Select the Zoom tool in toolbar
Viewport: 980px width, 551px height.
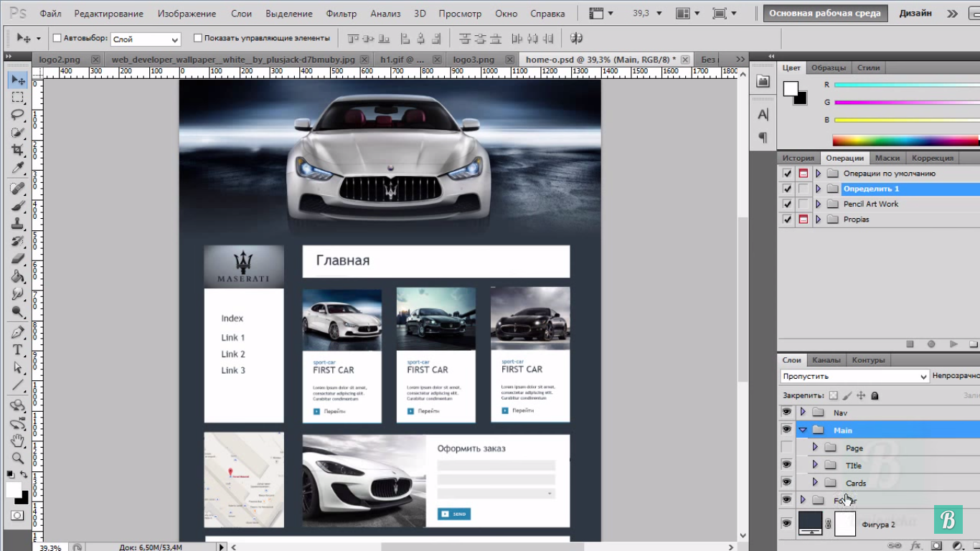pyautogui.click(x=18, y=458)
